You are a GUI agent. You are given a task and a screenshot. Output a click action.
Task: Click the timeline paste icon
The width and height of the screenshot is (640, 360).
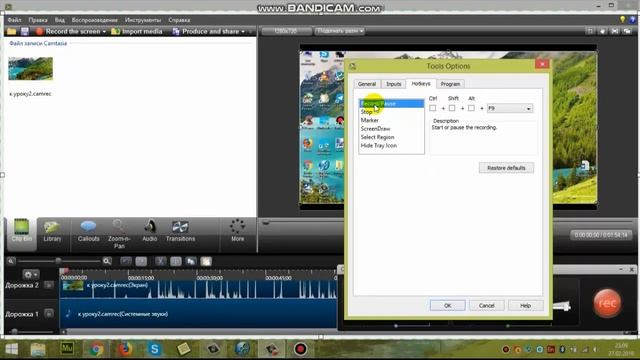[206, 261]
